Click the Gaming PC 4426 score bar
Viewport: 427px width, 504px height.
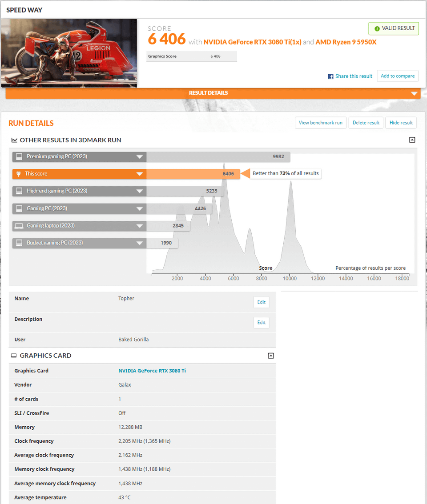pyautogui.click(x=179, y=208)
